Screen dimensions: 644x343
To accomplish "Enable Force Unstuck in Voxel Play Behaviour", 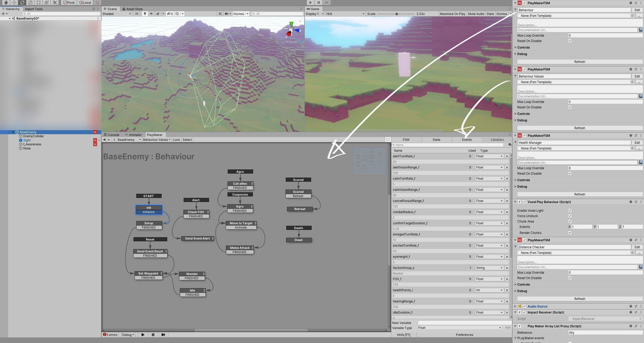I will pyautogui.click(x=570, y=216).
